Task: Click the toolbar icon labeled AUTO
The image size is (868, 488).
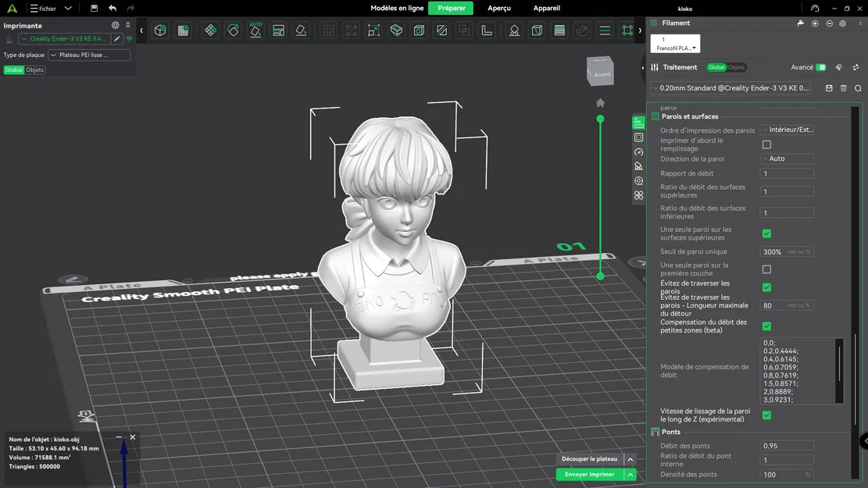Action: click(255, 30)
